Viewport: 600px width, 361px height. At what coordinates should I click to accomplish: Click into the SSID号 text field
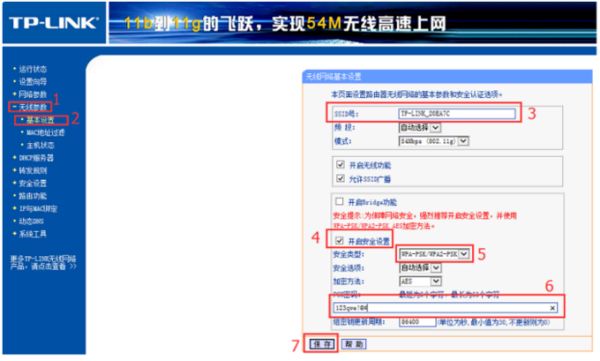click(457, 114)
